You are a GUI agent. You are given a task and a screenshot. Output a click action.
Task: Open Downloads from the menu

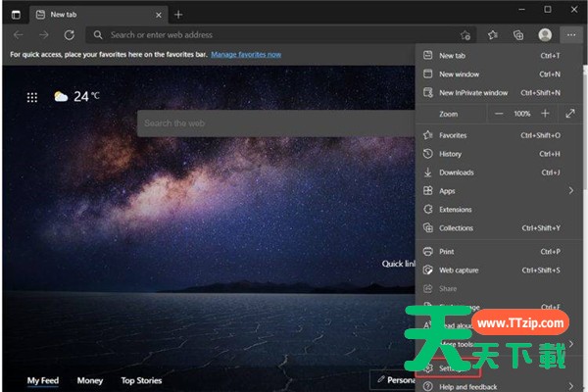pos(500,172)
